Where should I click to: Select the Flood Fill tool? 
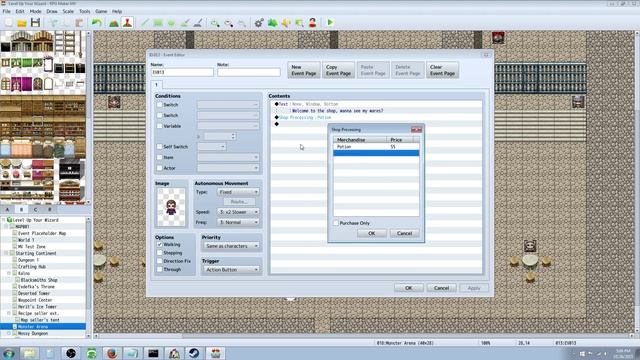pos(184,23)
